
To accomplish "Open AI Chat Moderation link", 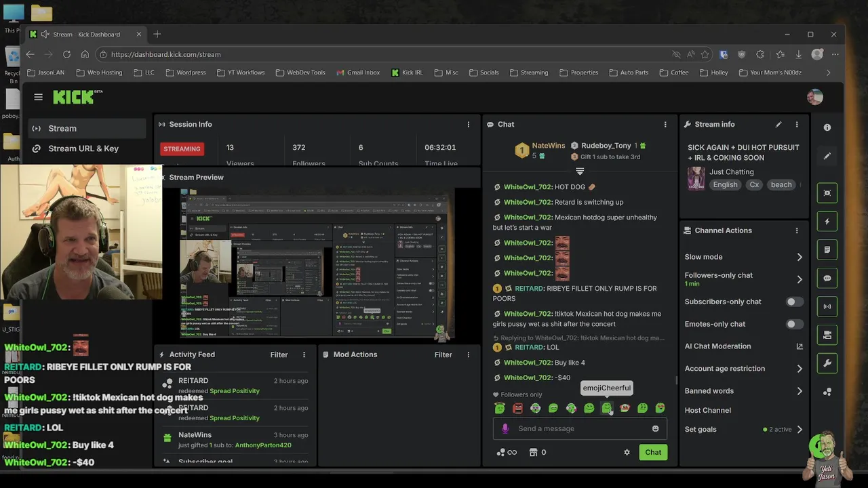I will coord(743,346).
